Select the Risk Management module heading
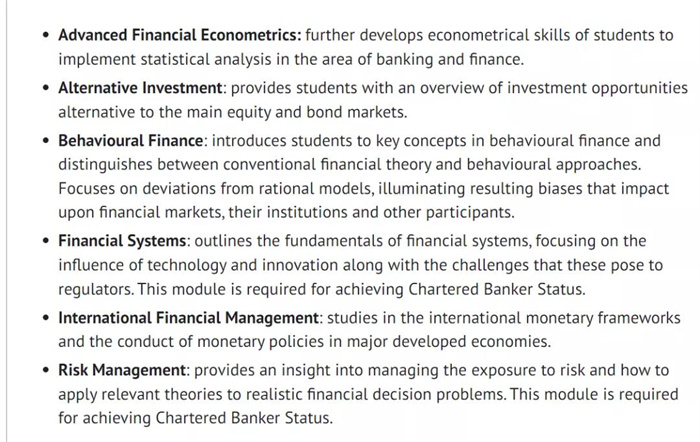The image size is (700, 442). (x=122, y=370)
